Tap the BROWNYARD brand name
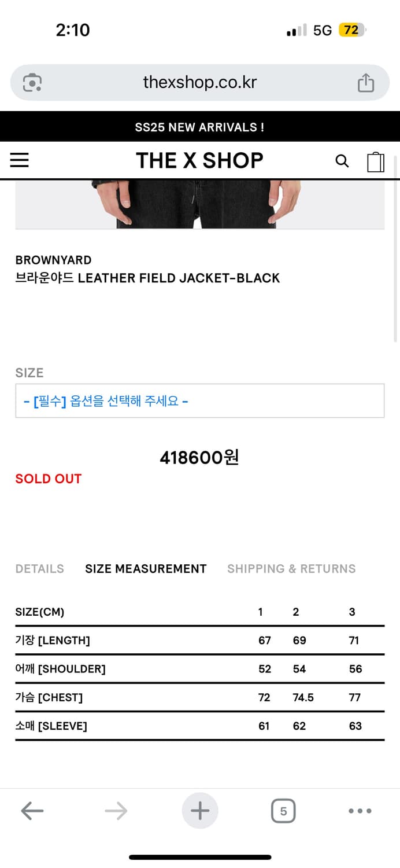The image size is (400, 868). tap(53, 260)
